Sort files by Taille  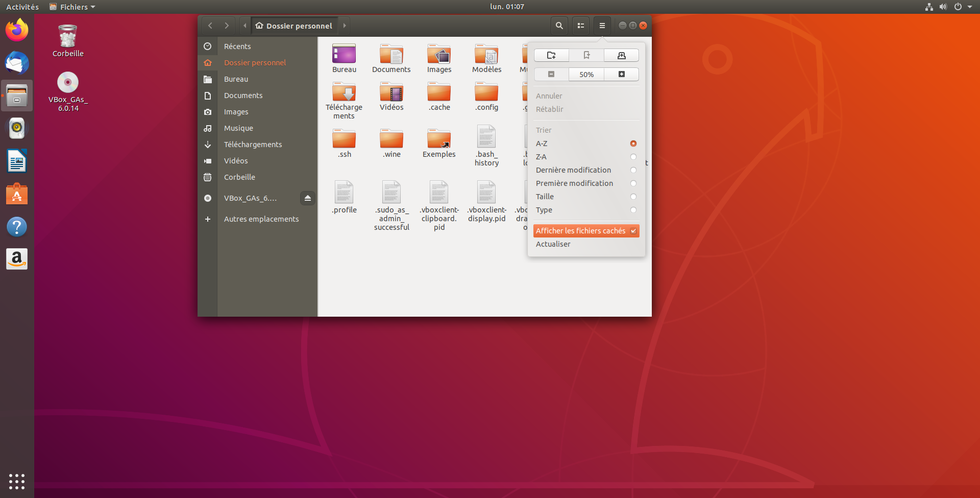586,197
